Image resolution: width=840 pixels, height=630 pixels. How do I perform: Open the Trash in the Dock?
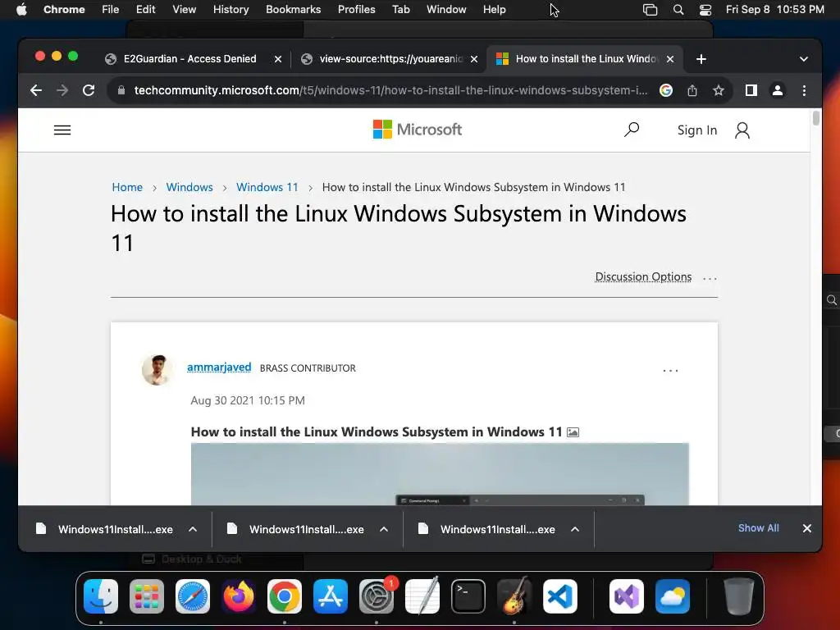click(x=739, y=596)
